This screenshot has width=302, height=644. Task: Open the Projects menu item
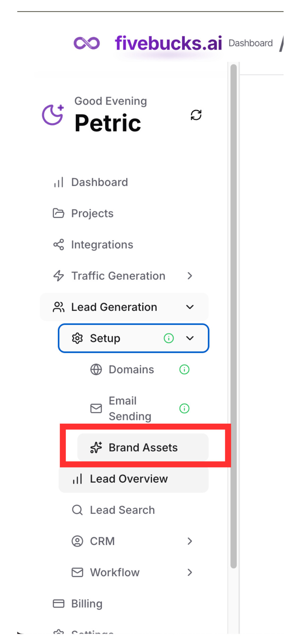[92, 213]
